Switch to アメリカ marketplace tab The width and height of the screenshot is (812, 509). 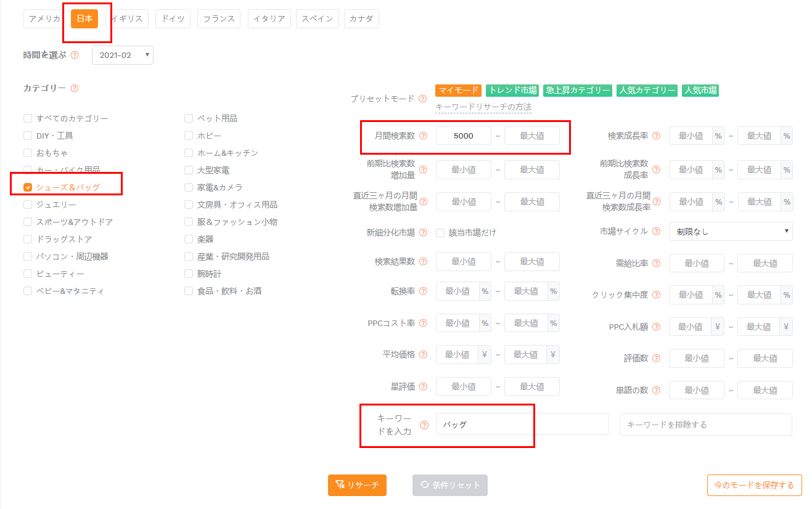44,18
